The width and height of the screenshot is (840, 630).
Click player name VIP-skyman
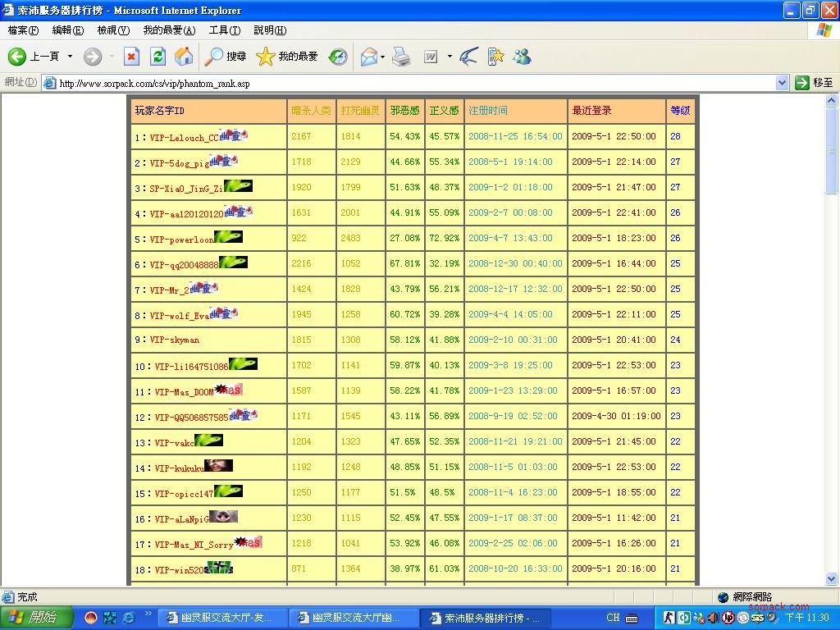tap(174, 340)
